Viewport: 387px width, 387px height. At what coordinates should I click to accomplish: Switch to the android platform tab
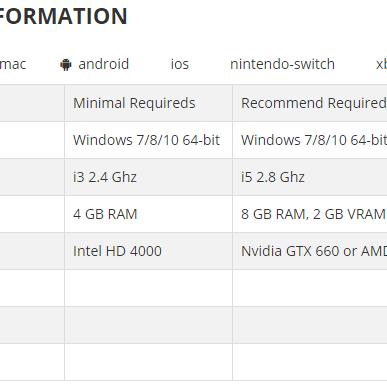[95, 64]
